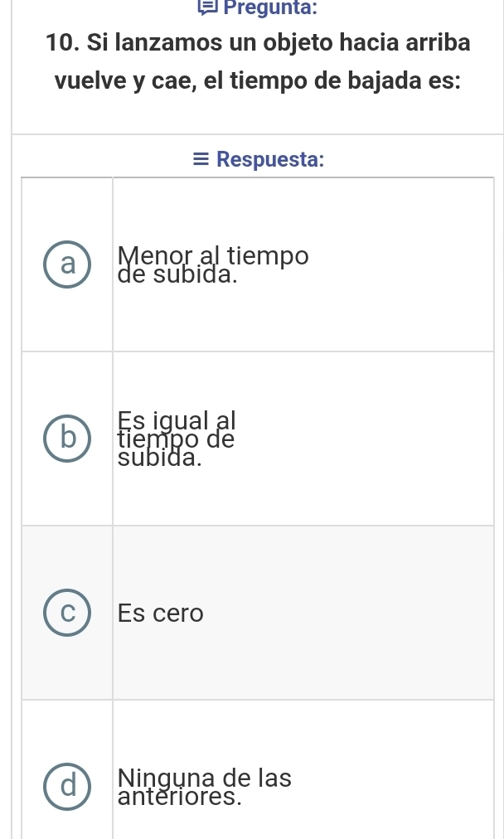Screen dimensions: 504x839
Task: Click question line 'vuelve y cae, el tiempo de bajada es'
Action: 259,85
